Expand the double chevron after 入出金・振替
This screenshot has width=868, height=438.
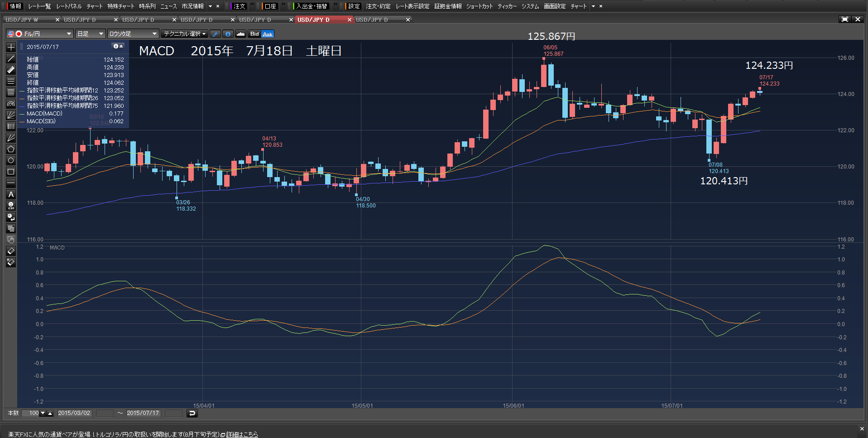coord(335,5)
